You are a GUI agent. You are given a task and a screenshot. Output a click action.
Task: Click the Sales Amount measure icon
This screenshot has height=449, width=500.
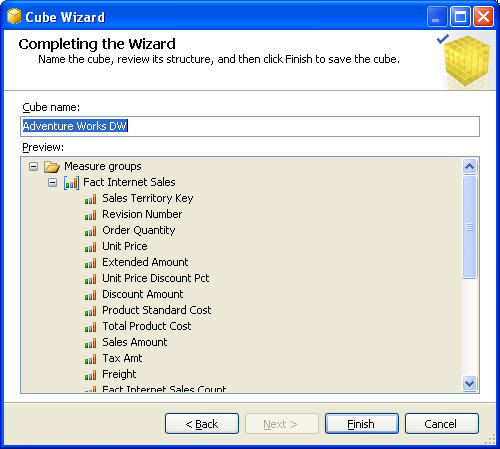coord(90,343)
